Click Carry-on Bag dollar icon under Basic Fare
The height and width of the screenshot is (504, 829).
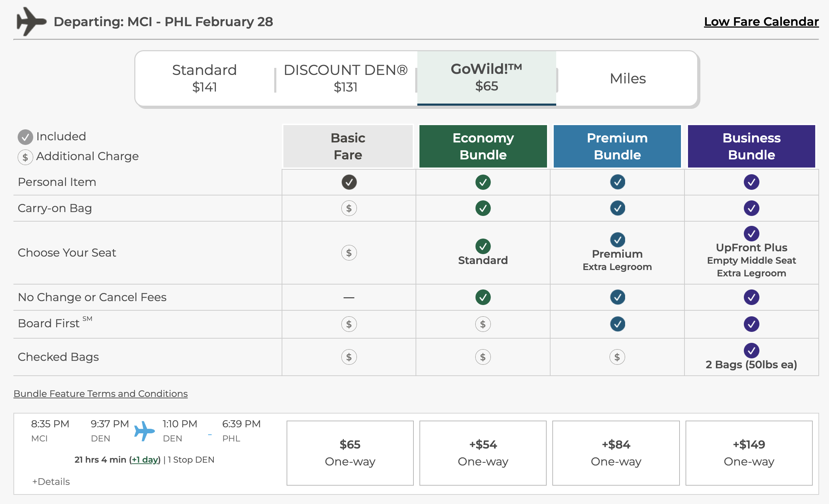(349, 208)
